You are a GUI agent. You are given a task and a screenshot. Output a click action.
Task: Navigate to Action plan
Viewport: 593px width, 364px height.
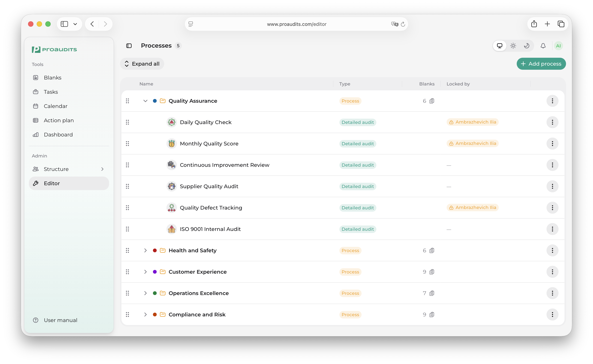click(69, 120)
